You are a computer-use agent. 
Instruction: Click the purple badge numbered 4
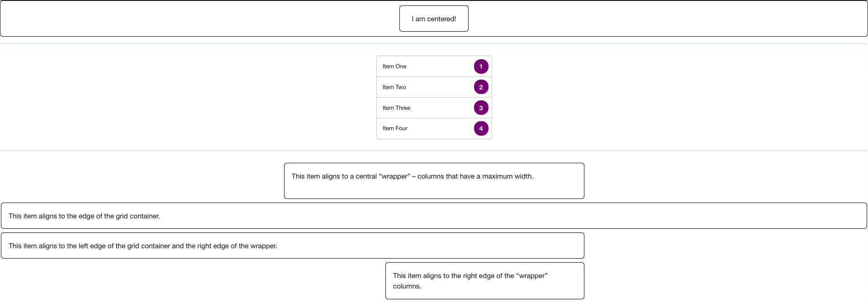click(481, 128)
